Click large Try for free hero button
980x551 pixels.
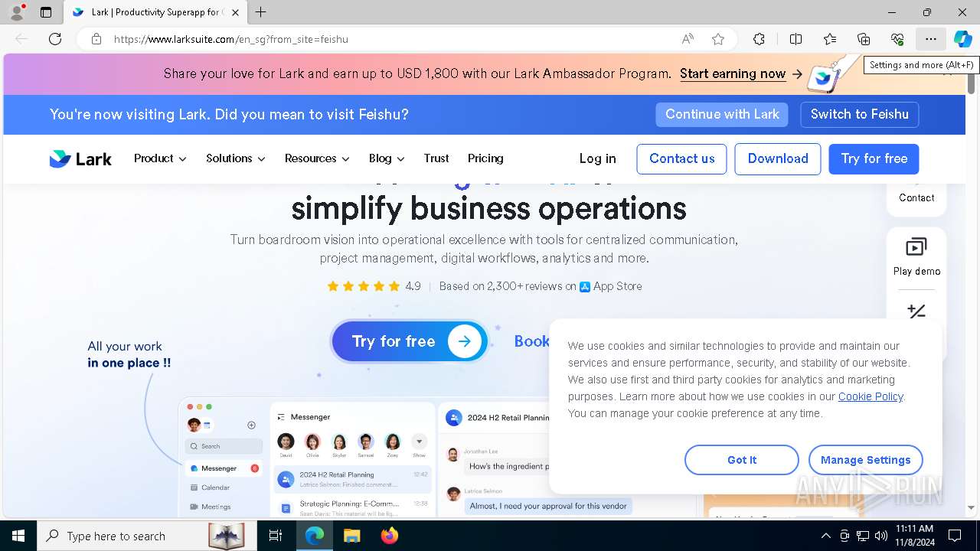pyautogui.click(x=410, y=341)
